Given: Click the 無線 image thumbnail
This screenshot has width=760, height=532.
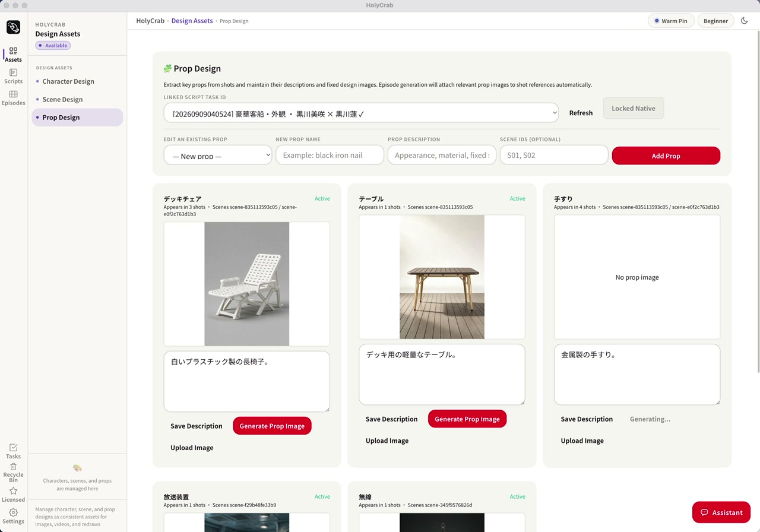Looking at the screenshot, I should 442,522.
